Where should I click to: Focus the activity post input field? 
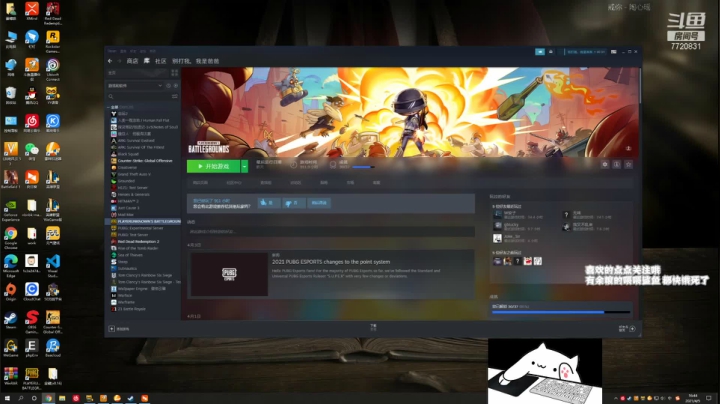[331, 232]
